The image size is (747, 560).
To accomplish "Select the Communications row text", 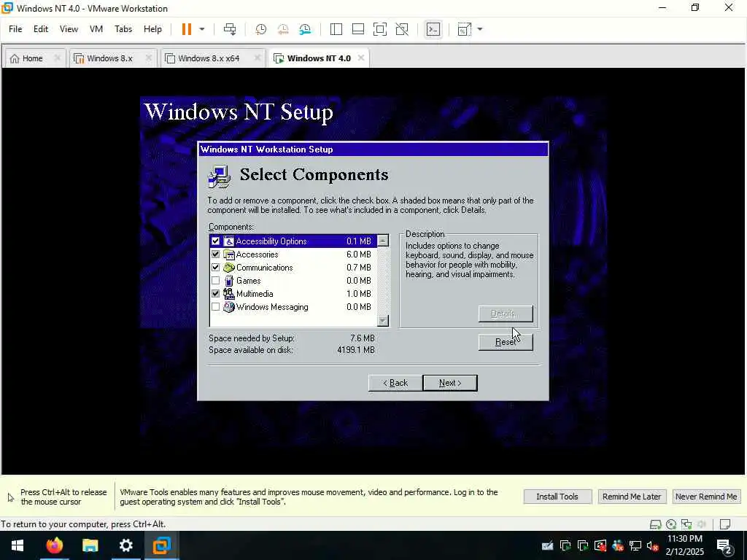I will coord(264,268).
